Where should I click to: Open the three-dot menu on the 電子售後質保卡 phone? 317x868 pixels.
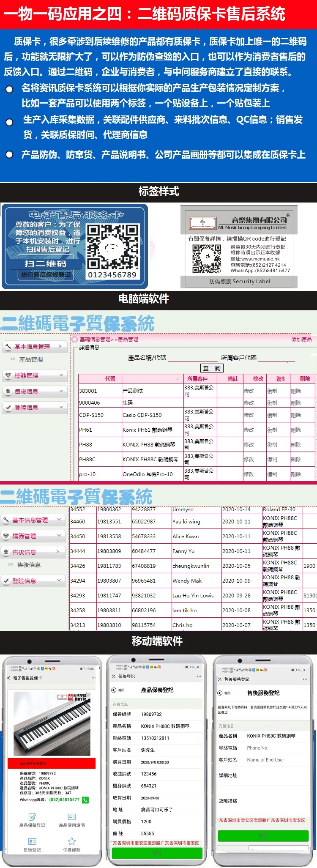tap(93, 678)
